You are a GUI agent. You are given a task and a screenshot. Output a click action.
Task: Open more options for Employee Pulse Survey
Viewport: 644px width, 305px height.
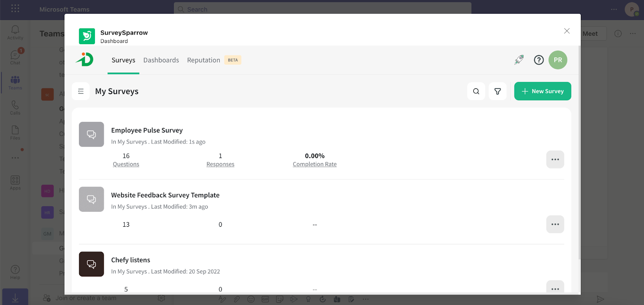[555, 160]
